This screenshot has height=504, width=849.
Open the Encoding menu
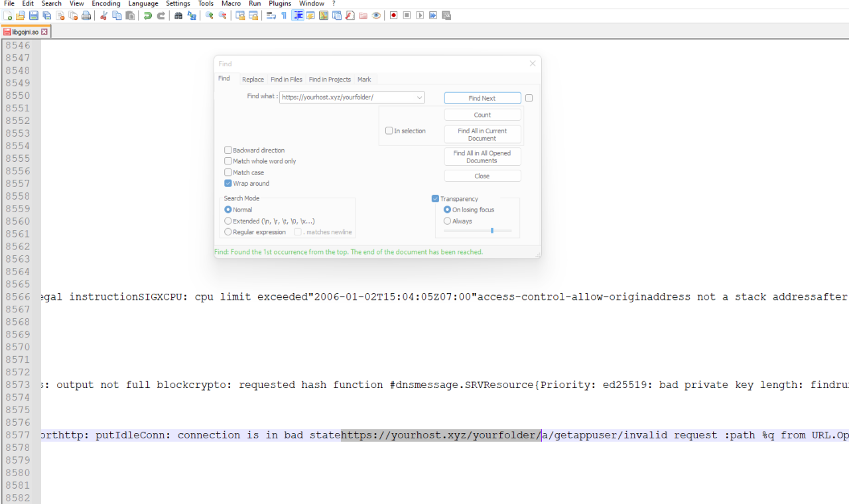(x=106, y=4)
